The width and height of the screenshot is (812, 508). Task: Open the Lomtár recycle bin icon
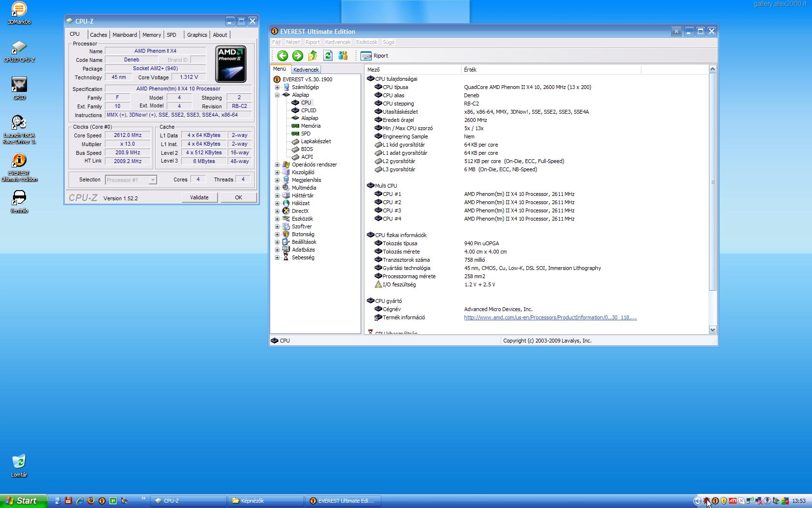pyautogui.click(x=19, y=466)
